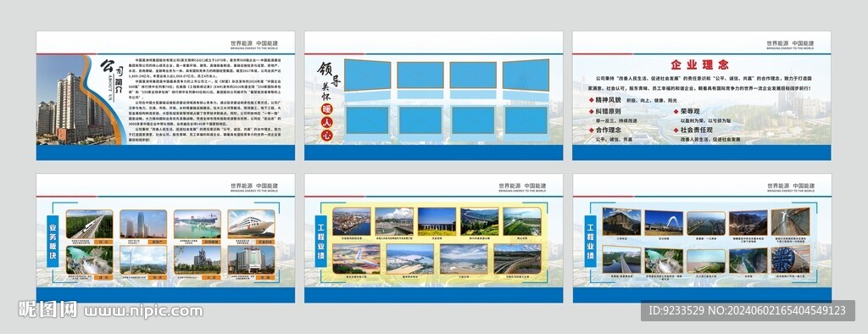The width and height of the screenshot is (868, 334).
Task: Open the white cruise ship photo
Action: [251, 224]
